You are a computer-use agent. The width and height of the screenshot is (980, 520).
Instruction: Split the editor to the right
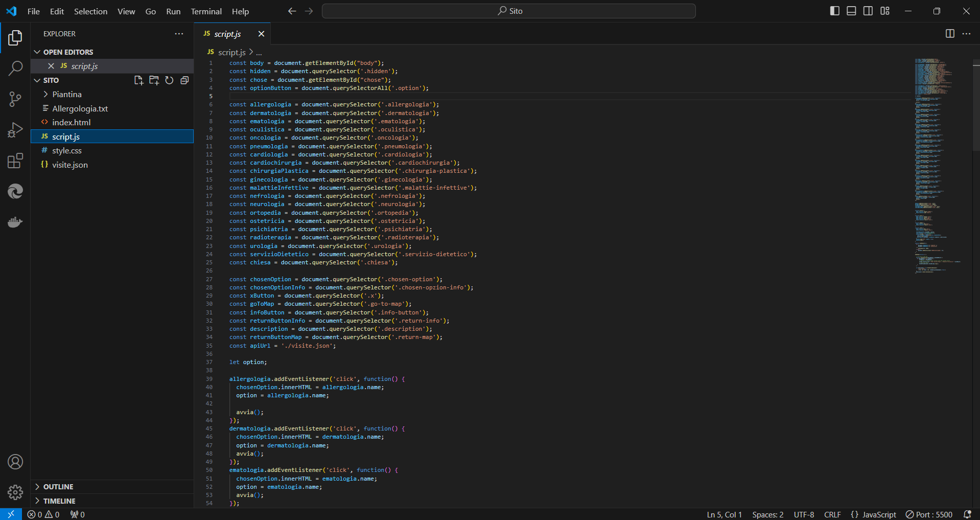(x=950, y=34)
